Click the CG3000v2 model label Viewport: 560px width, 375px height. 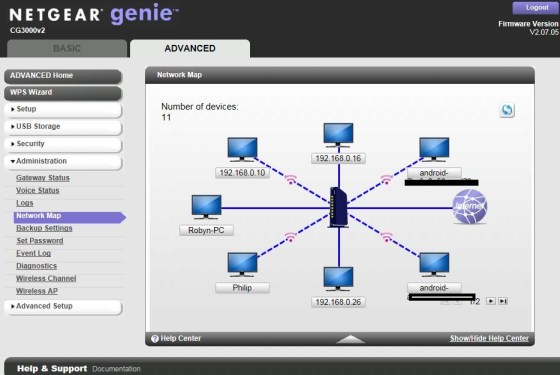pos(28,31)
